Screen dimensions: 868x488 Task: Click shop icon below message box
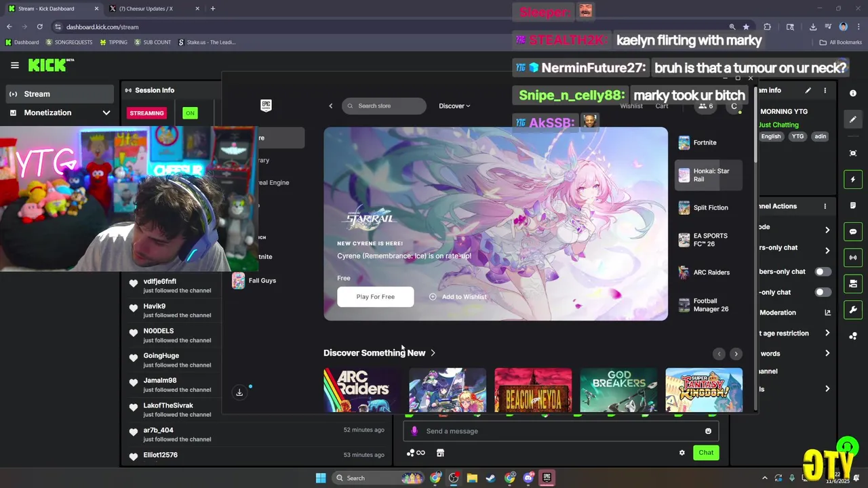click(440, 453)
